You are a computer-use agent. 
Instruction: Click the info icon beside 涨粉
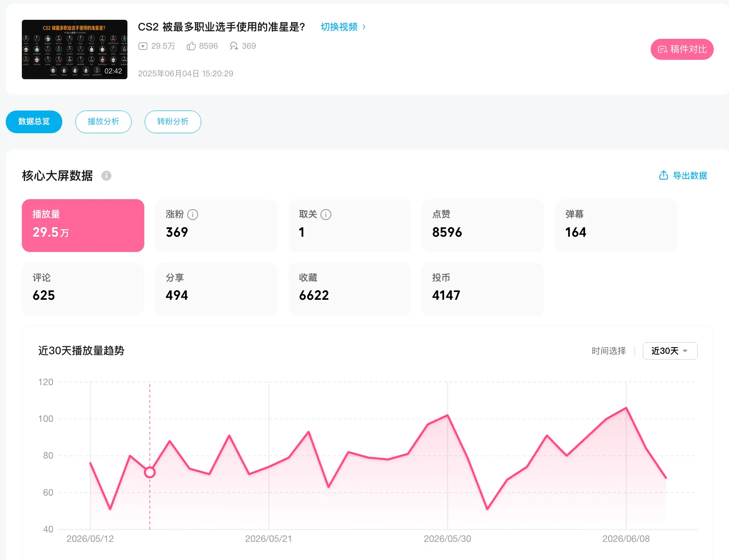193,214
